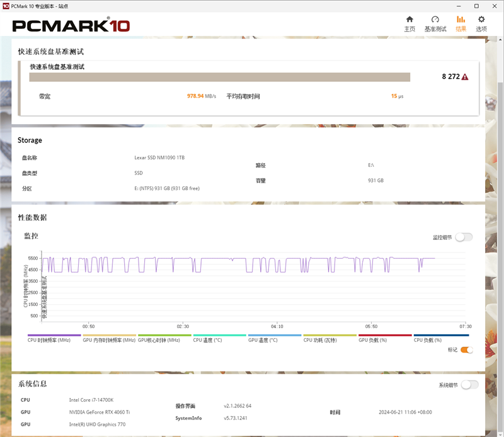Turn off the 标记 markers switch
This screenshot has height=437, width=504.
467,350
